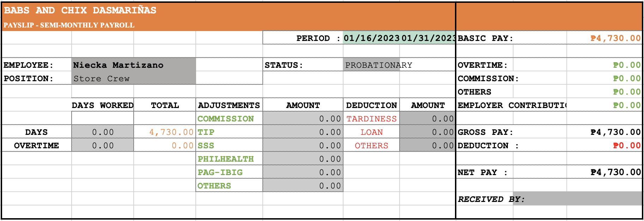
Task: Click the Gross Pay total value
Action: pos(615,132)
